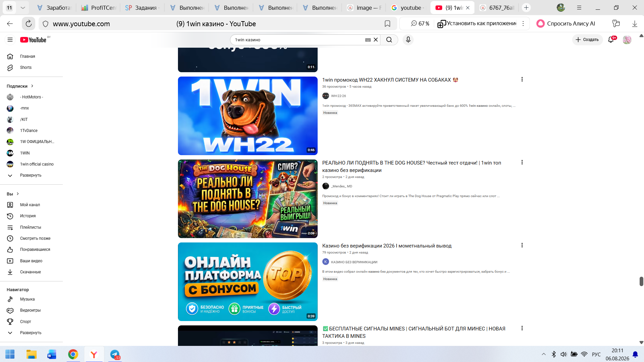Open Ваши видео in the sidebar
Screen dimensions: 644x362
(31, 261)
